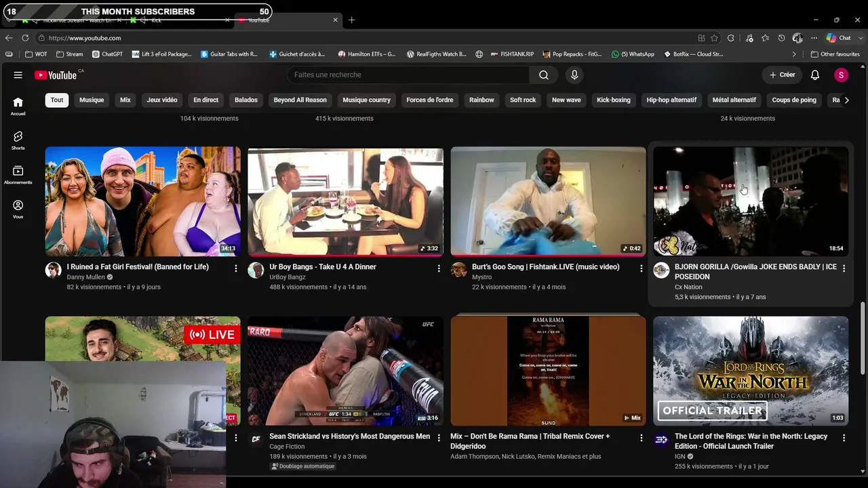Screen dimensions: 868x488
Task: Go to the YouTube home logo
Action: pos(56,75)
